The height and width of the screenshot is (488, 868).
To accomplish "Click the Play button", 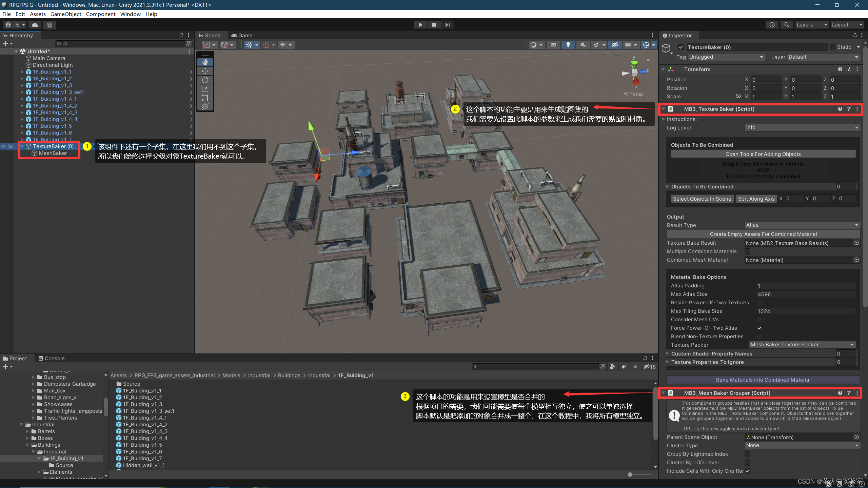I will [420, 25].
